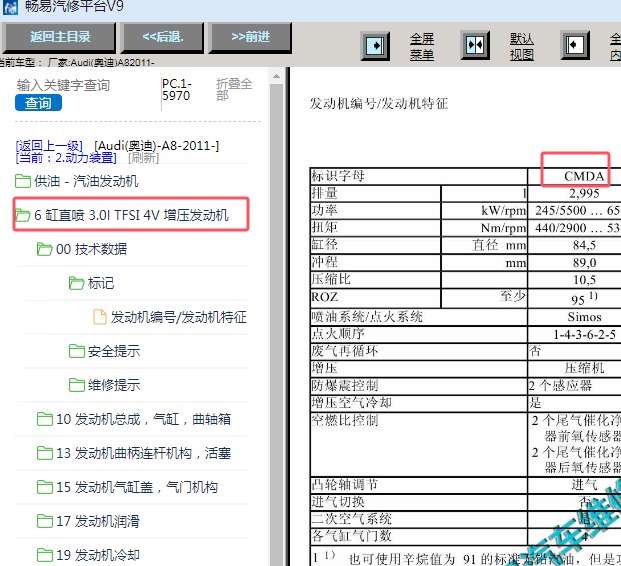Open the 全屏菜单 text label
Image resolution: width=621 pixels, height=566 pixels.
point(422,46)
